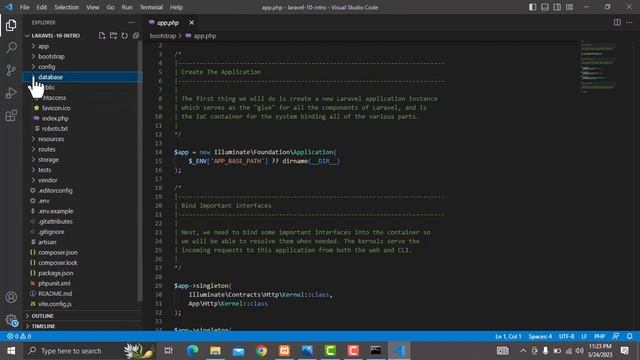Image resolution: width=640 pixels, height=360 pixels.
Task: Close the app.php editor tab
Action: 191,22
